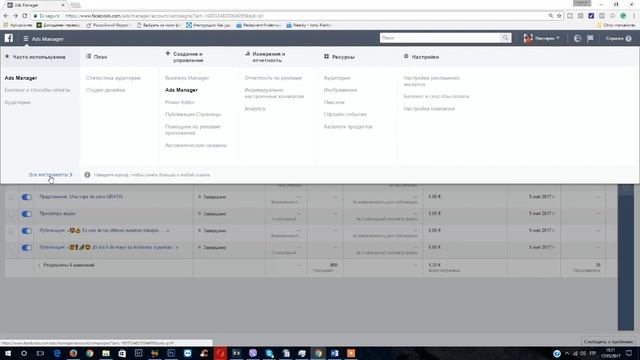The image size is (640, 360).
Task: Expand the 'Результаты 6 кампаний' summary row
Action: click(x=39, y=265)
